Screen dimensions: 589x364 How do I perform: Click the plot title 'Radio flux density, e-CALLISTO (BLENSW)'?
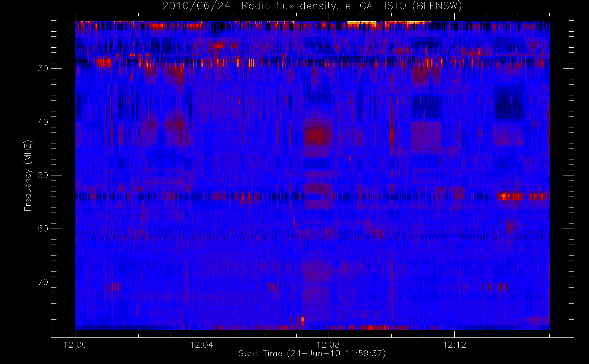[351, 6]
